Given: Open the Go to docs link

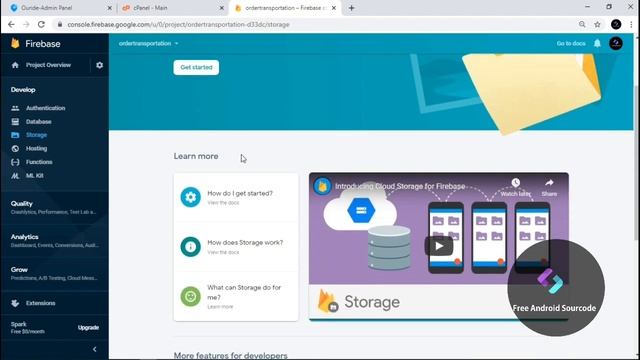Looking at the screenshot, I should 571,43.
